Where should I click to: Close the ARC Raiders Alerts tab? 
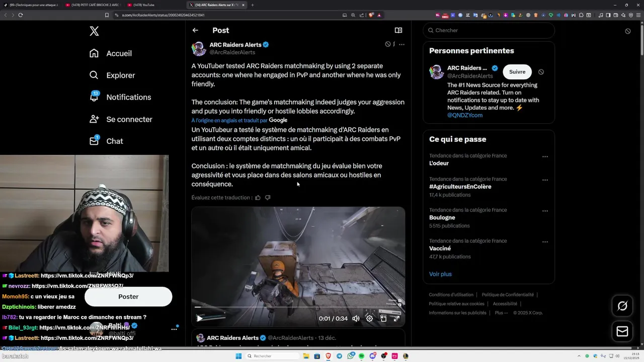pyautogui.click(x=243, y=5)
